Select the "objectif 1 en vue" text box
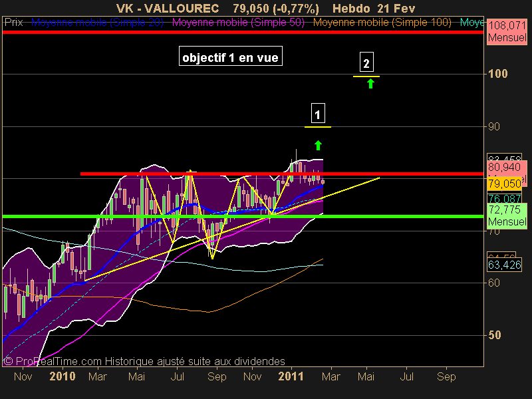 [x=230, y=57]
